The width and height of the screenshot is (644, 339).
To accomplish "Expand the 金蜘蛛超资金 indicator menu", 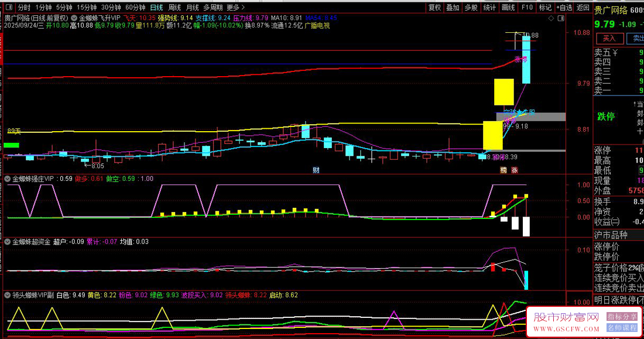I will (x=8, y=242).
